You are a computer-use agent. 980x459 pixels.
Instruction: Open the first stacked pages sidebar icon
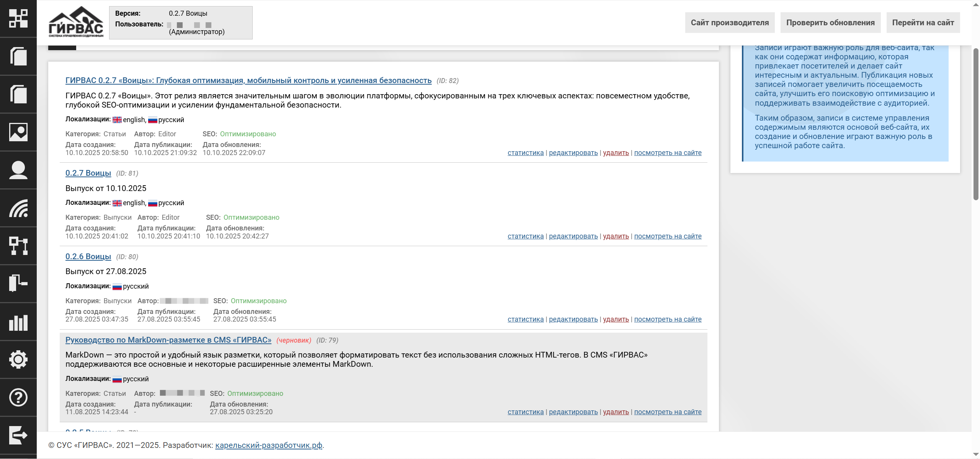click(x=18, y=56)
